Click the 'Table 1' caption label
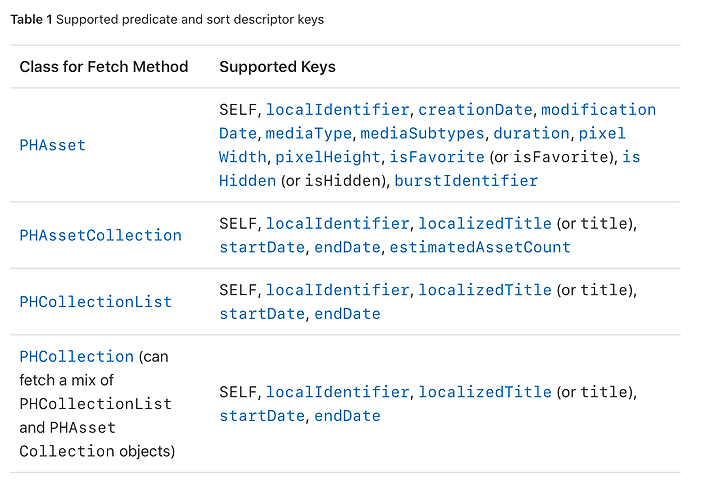This screenshot has width=720, height=502. [31, 19]
